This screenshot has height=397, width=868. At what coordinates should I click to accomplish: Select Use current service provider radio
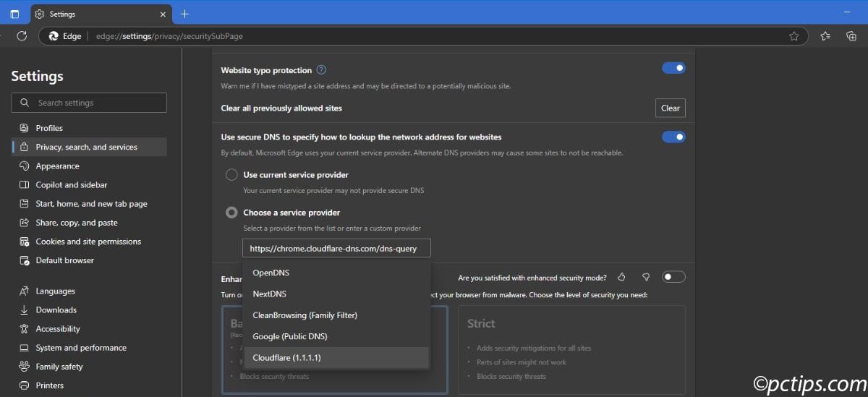(x=231, y=175)
